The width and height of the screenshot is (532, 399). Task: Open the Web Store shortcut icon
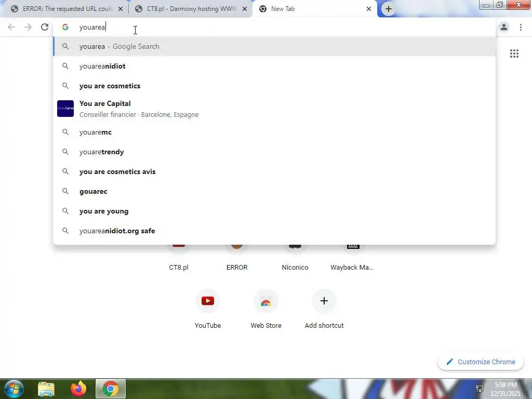[266, 301]
